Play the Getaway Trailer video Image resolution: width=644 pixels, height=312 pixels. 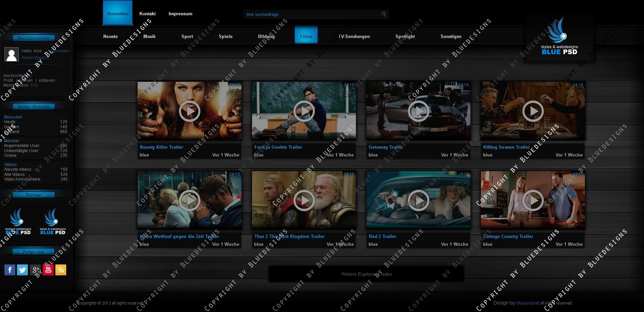click(x=418, y=111)
